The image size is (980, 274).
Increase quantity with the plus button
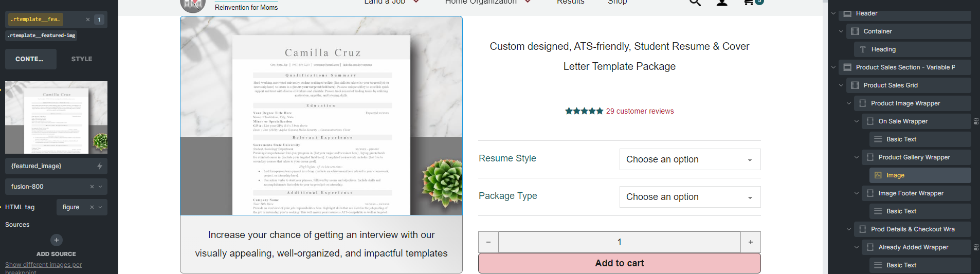[x=751, y=242]
